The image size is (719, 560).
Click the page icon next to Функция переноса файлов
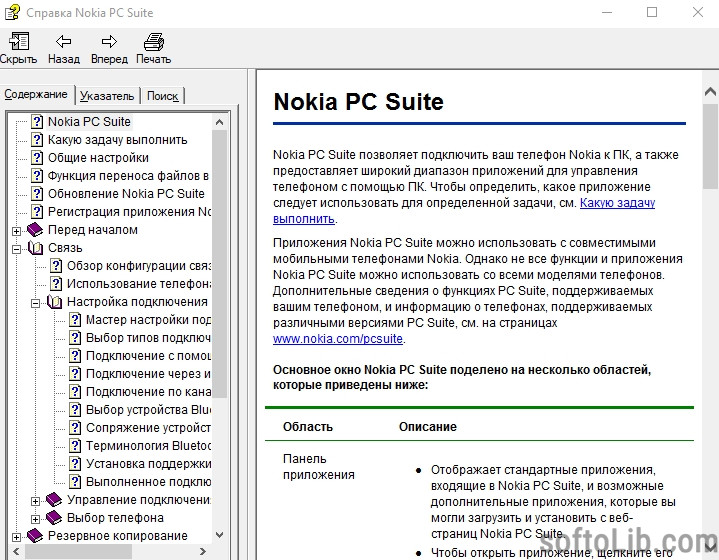click(37, 176)
